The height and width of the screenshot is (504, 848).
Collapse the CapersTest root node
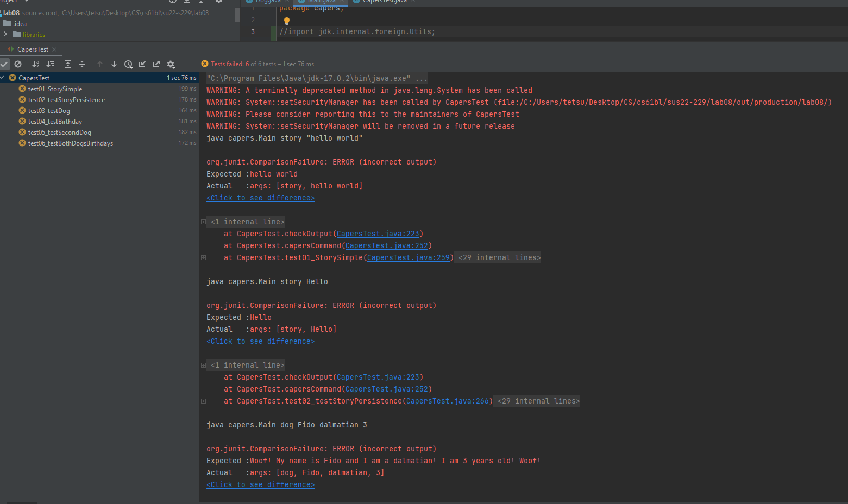click(x=3, y=78)
